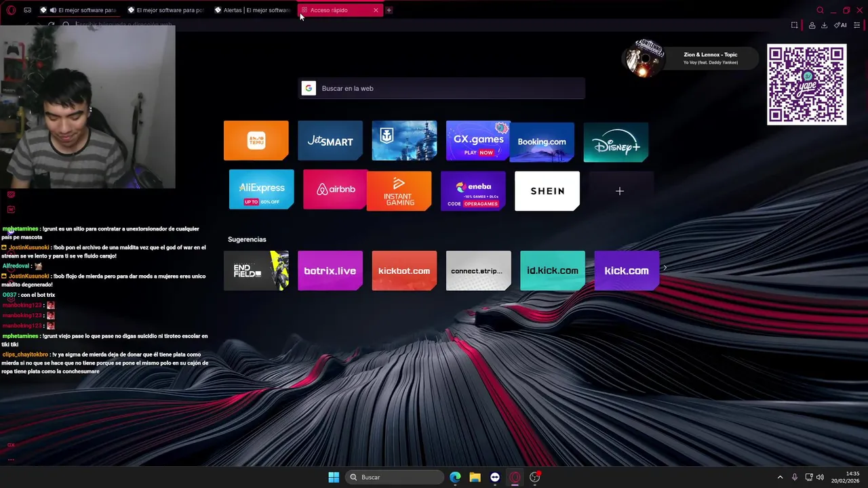
Task: Click the microphone tray icon
Action: [x=795, y=477]
